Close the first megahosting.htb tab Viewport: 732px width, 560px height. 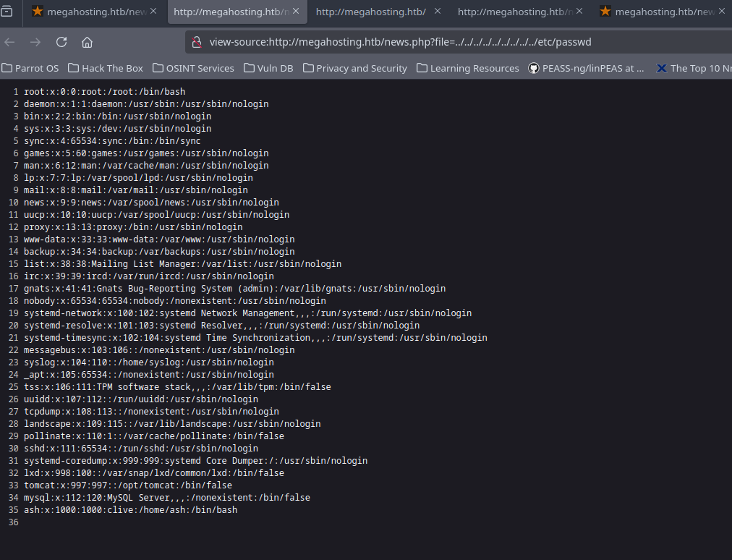153,12
